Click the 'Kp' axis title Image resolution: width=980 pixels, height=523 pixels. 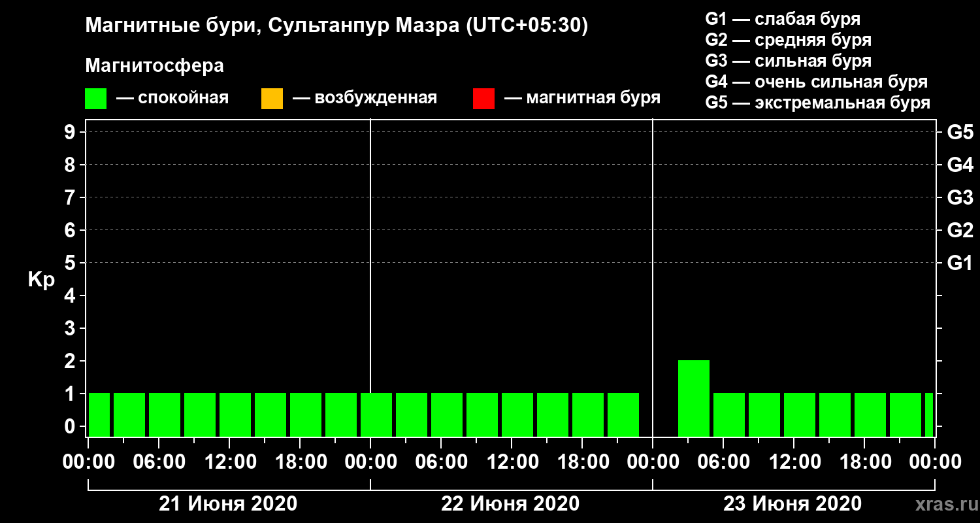point(41,280)
